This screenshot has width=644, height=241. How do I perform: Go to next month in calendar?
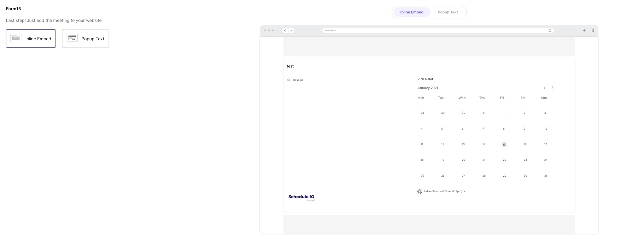(x=552, y=88)
